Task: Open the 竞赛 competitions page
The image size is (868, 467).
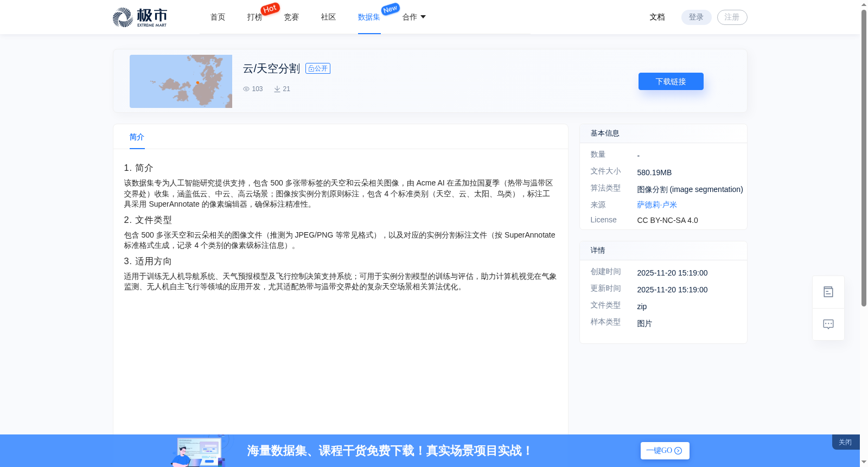Action: pos(291,17)
